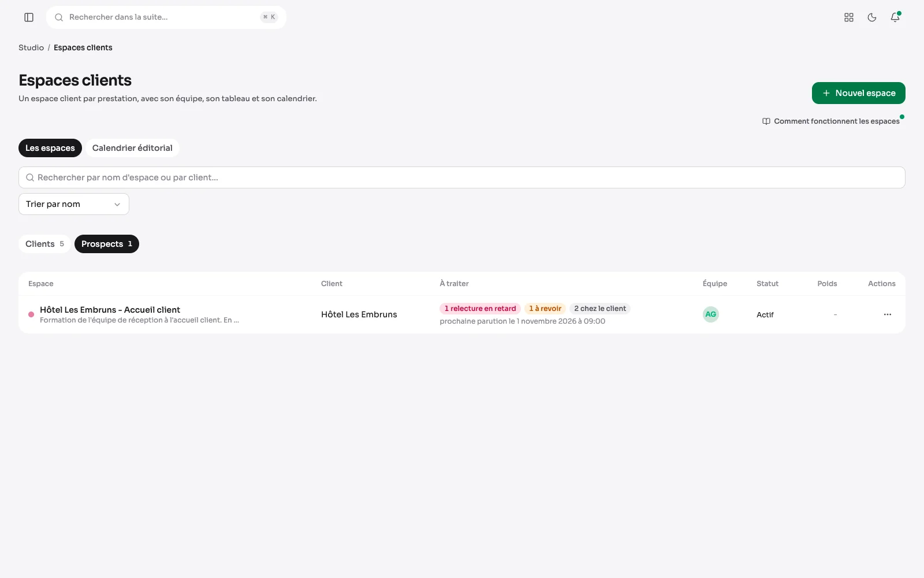Open the apps grid icon

coord(849,17)
